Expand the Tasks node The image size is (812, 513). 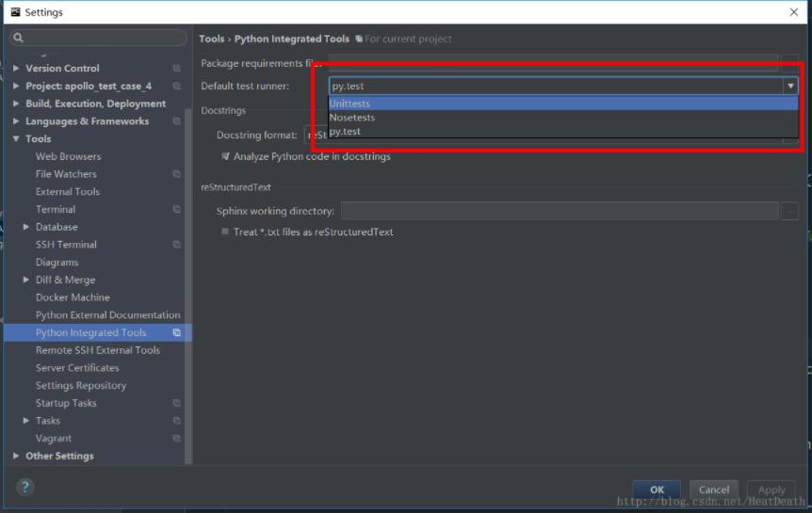tap(25, 421)
